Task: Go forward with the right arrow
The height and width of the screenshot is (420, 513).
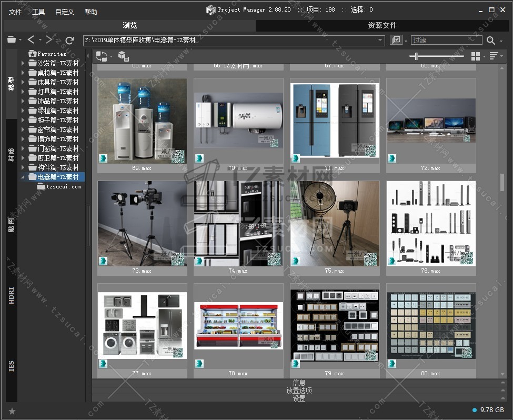Action: [x=49, y=40]
